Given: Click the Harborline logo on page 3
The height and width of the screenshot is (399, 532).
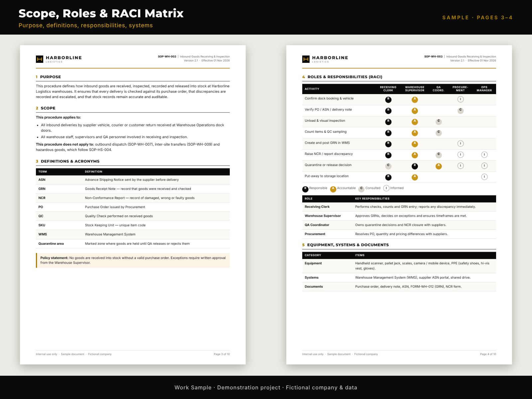Looking at the screenshot, I should (59, 59).
